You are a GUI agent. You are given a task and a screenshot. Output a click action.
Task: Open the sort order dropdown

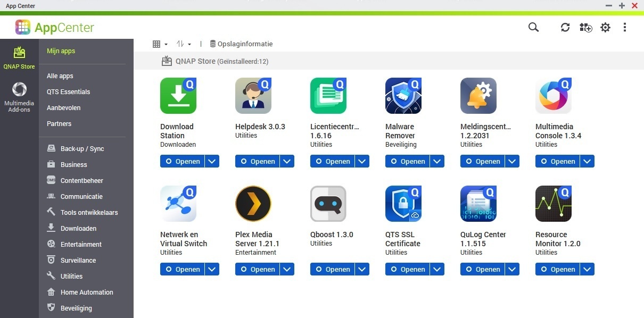pyautogui.click(x=184, y=44)
